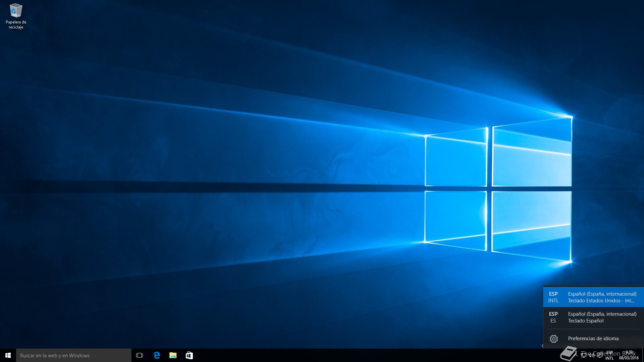
Task: Open the Windows Start menu
Action: tap(8, 355)
